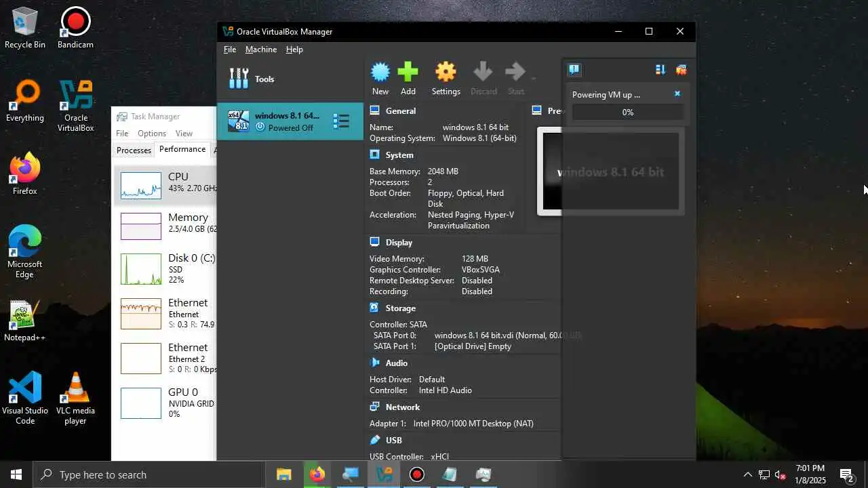Viewport: 868px width, 488px height.
Task: Open the VLC media player desktop shortcut
Action: tap(75, 399)
